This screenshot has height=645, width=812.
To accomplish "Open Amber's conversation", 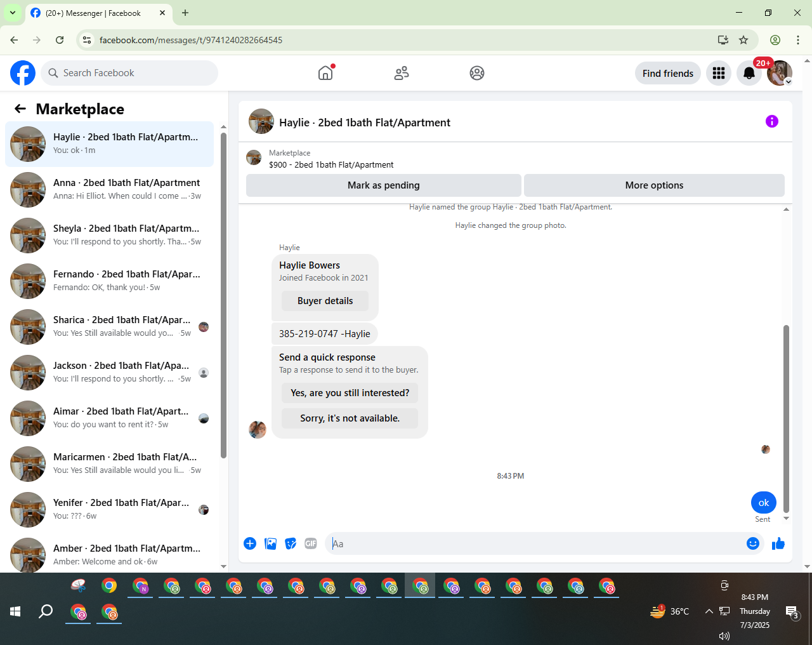I will point(109,554).
